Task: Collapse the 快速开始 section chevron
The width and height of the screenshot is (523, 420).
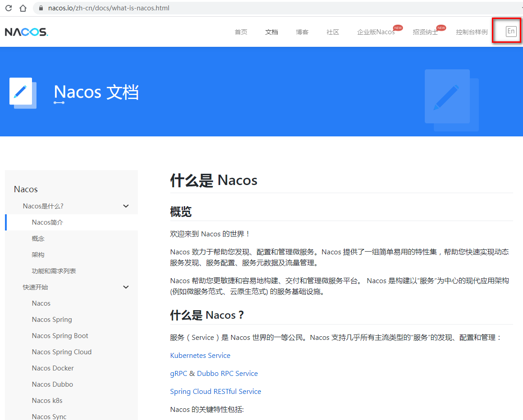Action: 126,287
